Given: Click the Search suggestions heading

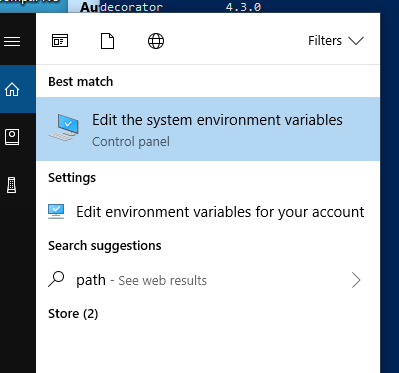Looking at the screenshot, I should click(x=105, y=246).
